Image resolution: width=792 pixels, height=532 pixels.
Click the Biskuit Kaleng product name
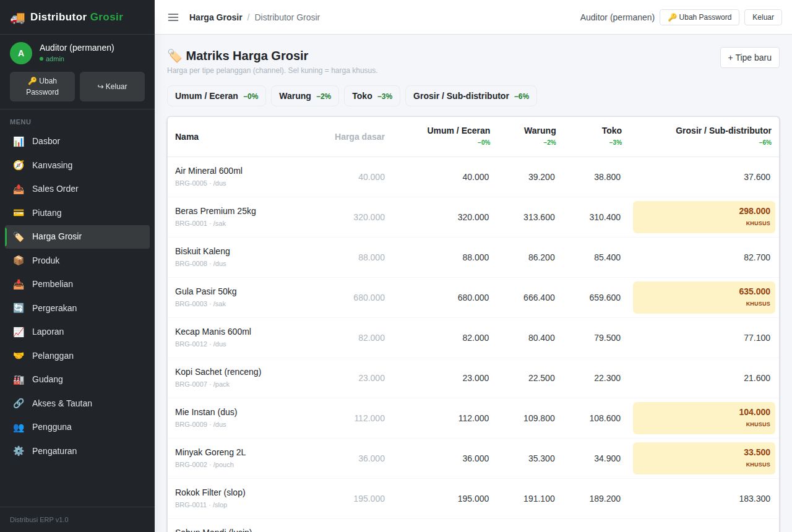(202, 251)
